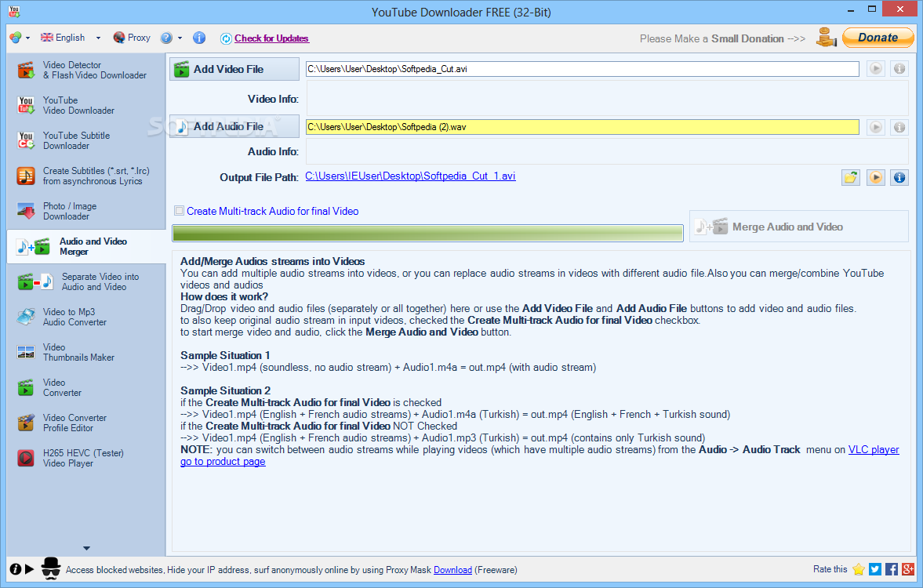Open Create Subtitles from asynchronous Lyrics
The width and height of the screenshot is (923, 588).
click(x=86, y=176)
